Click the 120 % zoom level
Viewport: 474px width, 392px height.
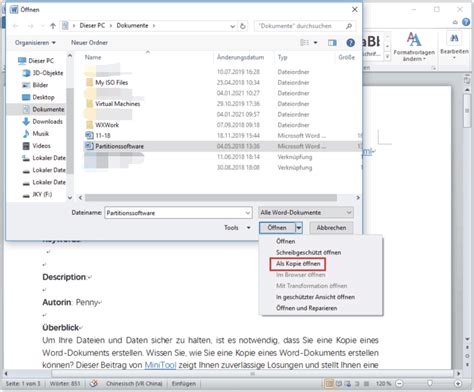[384, 384]
